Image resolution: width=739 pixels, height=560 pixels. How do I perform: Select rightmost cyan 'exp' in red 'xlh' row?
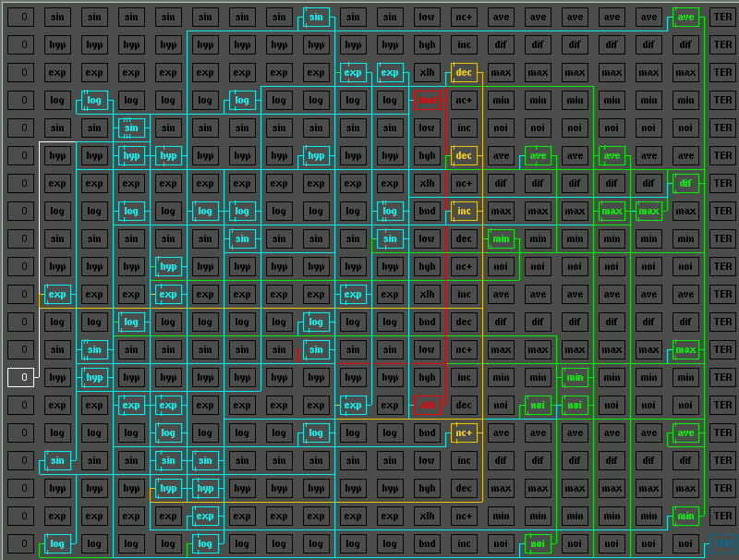[x=353, y=405]
